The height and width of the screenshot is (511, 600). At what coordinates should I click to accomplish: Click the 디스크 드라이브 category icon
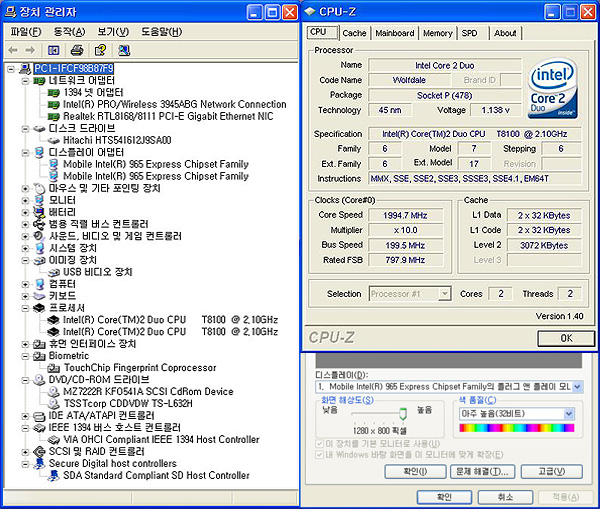click(39, 129)
